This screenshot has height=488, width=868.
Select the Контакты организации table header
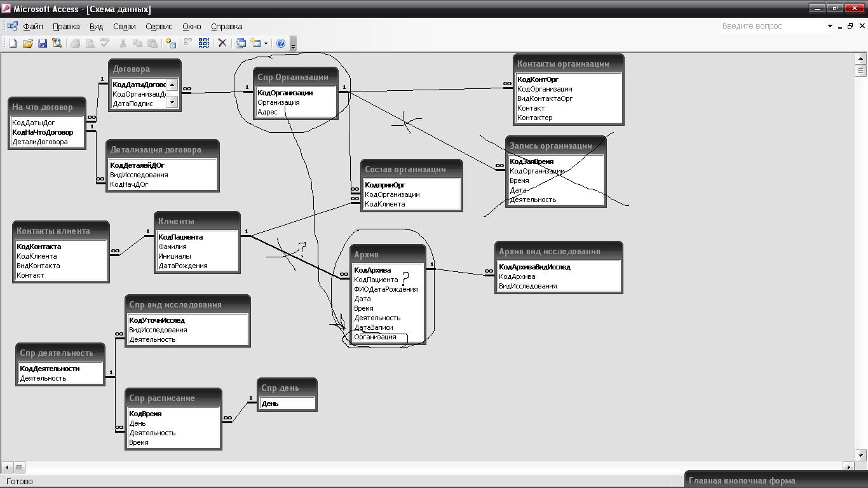tap(569, 64)
